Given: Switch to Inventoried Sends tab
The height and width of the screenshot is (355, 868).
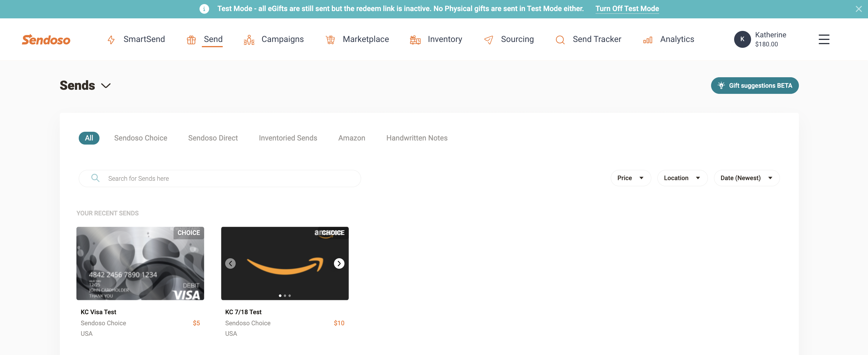Looking at the screenshot, I should coord(288,138).
